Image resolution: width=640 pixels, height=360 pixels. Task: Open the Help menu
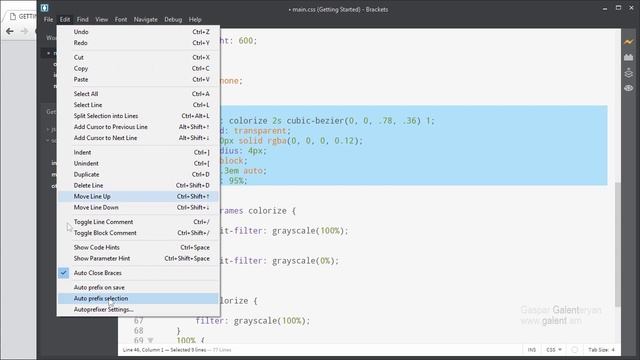click(x=195, y=19)
